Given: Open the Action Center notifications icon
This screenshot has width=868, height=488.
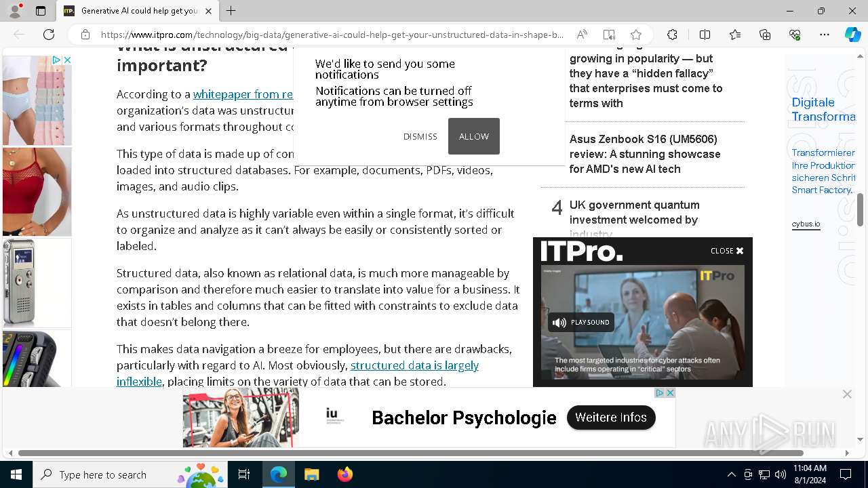Looking at the screenshot, I should [846, 474].
